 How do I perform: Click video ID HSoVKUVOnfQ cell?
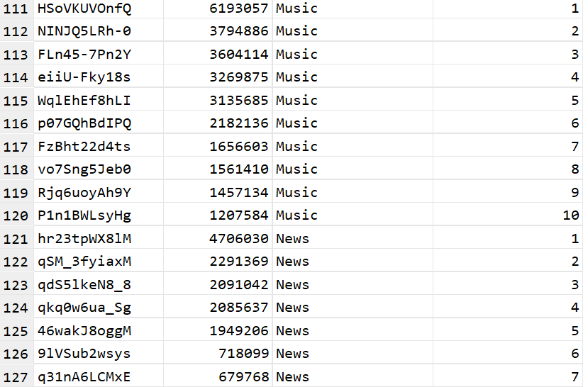[99, 9]
